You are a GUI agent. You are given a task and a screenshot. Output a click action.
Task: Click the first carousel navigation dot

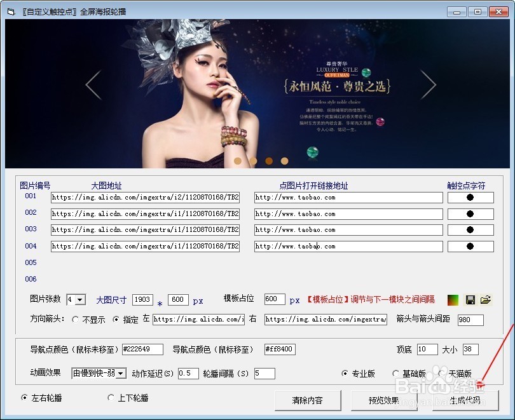pos(238,161)
